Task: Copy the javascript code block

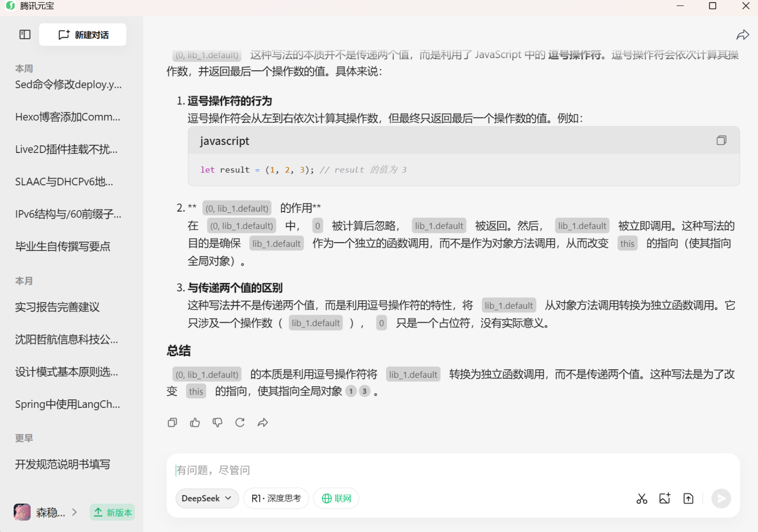Action: point(721,141)
